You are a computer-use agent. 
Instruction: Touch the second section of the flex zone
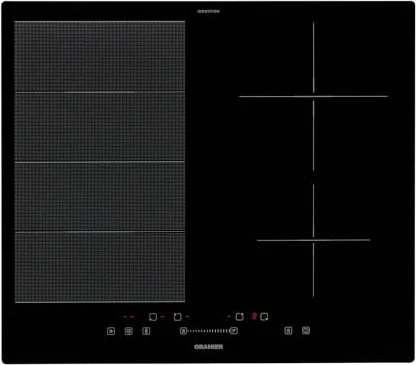pyautogui.click(x=100, y=127)
